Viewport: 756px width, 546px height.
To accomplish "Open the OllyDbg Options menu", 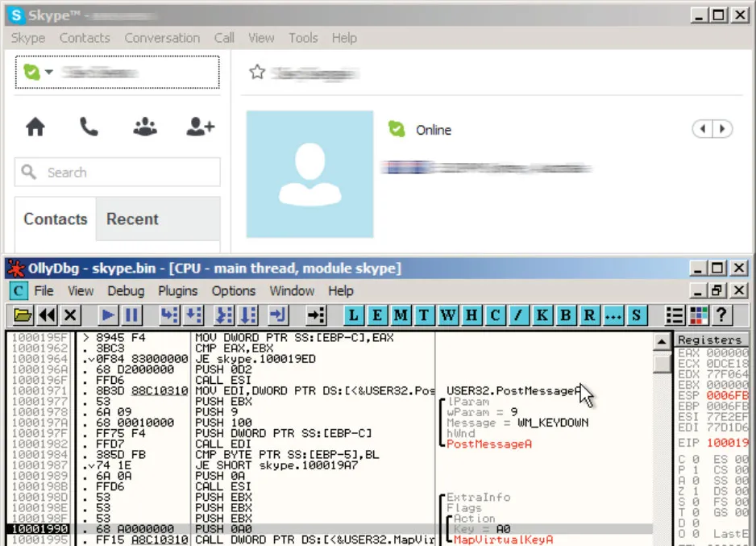I will tap(234, 291).
